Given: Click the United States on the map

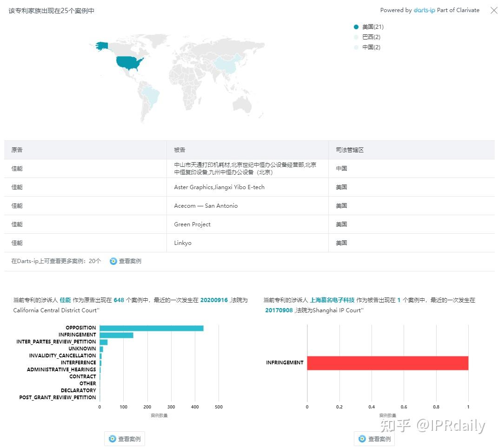Looking at the screenshot, I should [128, 63].
